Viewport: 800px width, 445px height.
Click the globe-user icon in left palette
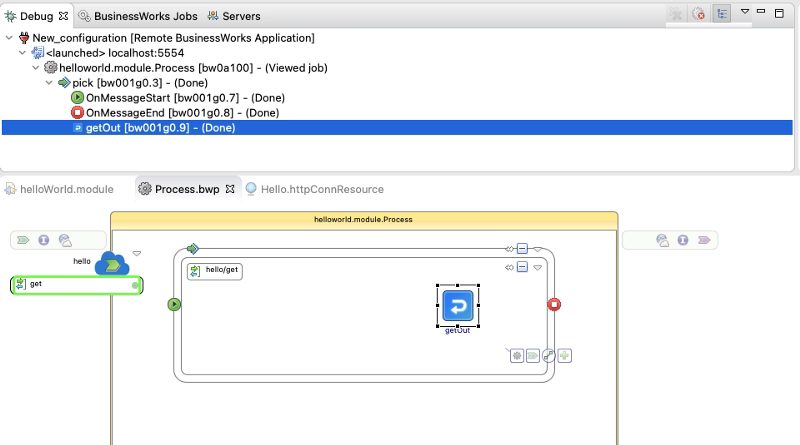(x=65, y=240)
